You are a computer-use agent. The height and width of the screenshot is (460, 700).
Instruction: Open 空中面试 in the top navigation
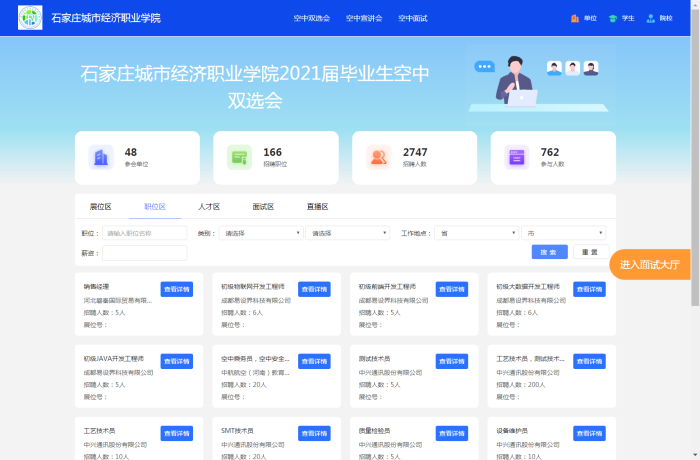tap(412, 18)
